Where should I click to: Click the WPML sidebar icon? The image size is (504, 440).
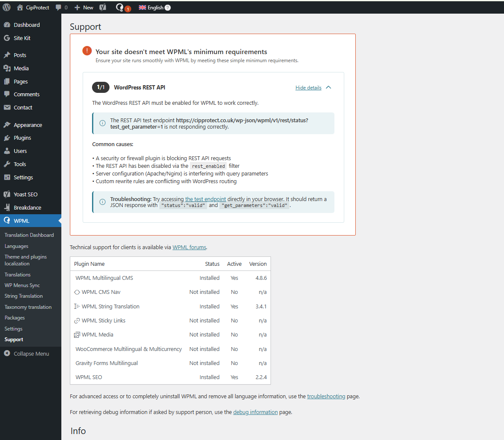pos(7,221)
